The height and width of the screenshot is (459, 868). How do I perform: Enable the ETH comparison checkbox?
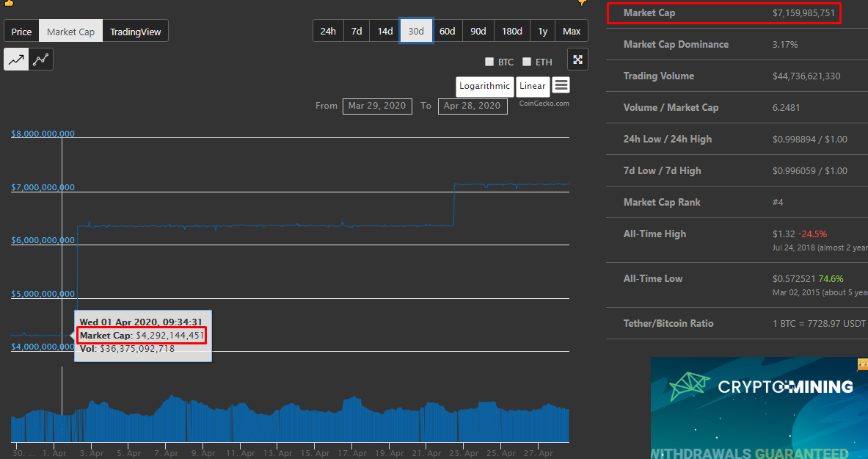point(527,62)
